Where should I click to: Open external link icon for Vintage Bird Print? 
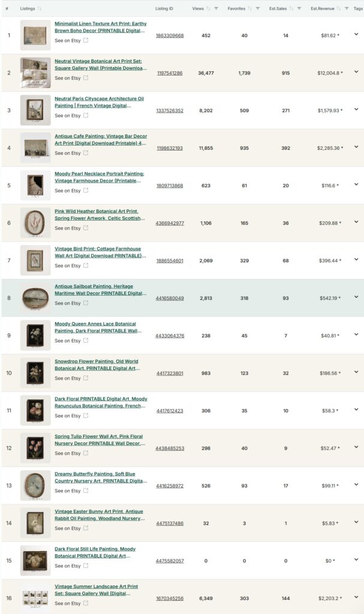click(86, 266)
